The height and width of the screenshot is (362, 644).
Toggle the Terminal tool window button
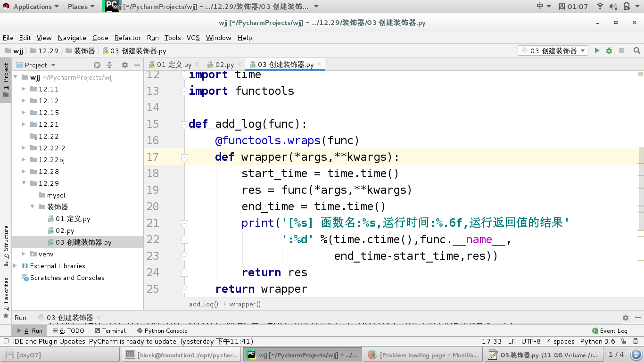click(x=109, y=330)
